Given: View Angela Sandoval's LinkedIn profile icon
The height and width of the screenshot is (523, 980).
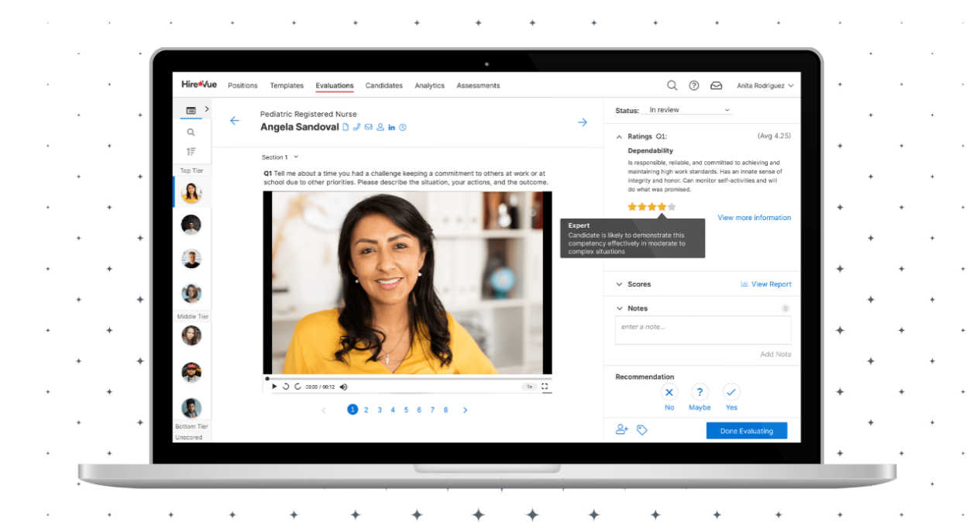Looking at the screenshot, I should click(x=391, y=127).
